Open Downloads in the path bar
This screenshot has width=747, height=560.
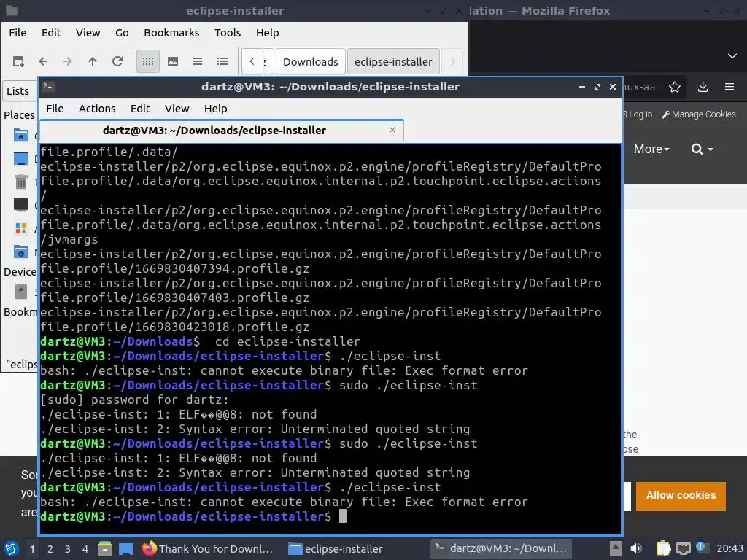coord(311,62)
